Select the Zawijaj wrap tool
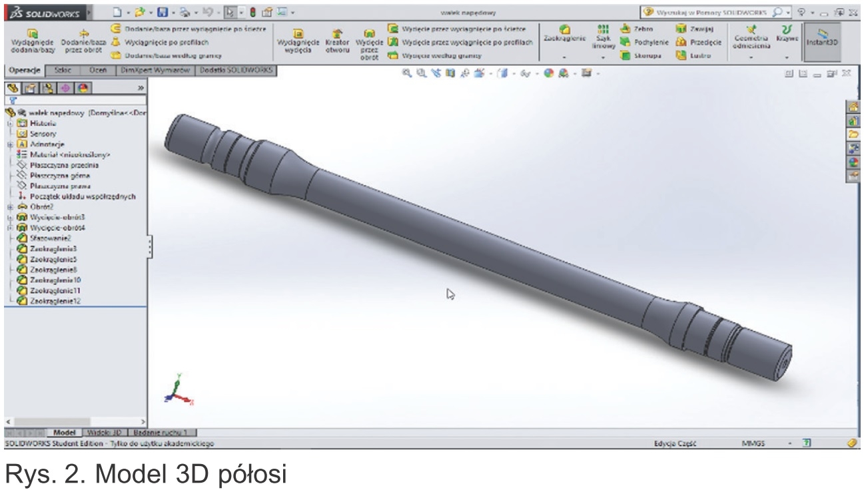The width and height of the screenshot is (868, 496). pos(694,29)
